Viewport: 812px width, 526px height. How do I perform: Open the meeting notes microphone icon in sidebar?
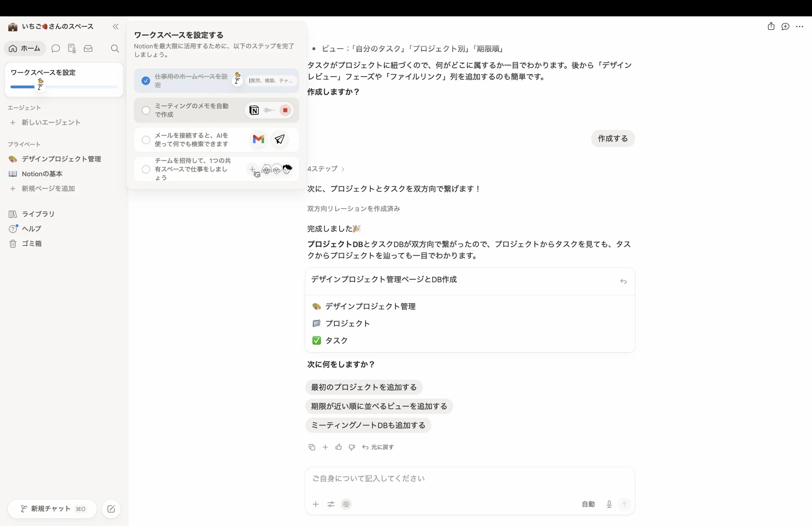(x=72, y=49)
